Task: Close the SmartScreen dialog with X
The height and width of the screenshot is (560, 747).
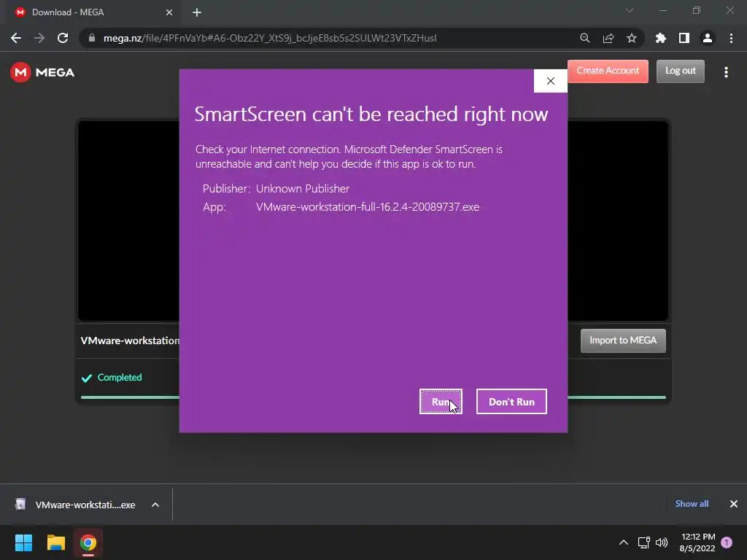Action: pos(550,81)
